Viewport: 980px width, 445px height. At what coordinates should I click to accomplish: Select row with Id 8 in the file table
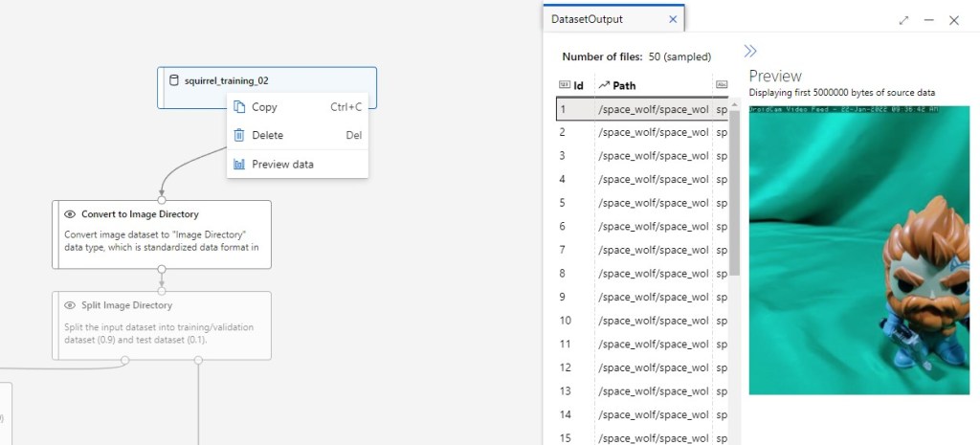point(642,273)
